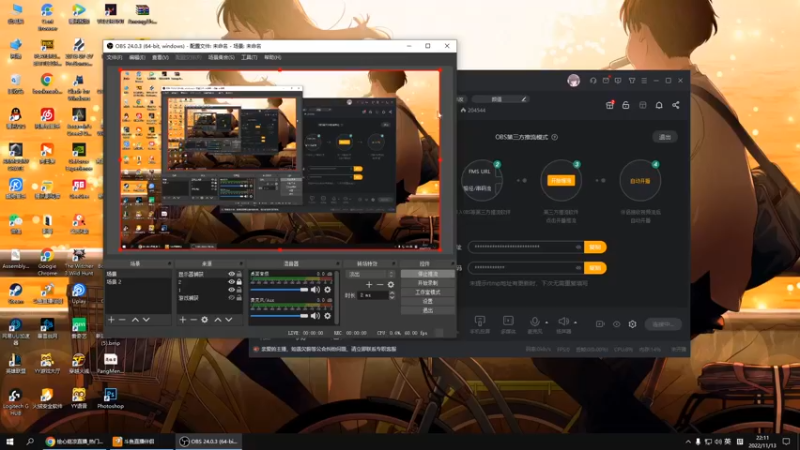Click the second button in OBS controls (start recording)
Image resolution: width=800 pixels, height=450 pixels.
(428, 283)
